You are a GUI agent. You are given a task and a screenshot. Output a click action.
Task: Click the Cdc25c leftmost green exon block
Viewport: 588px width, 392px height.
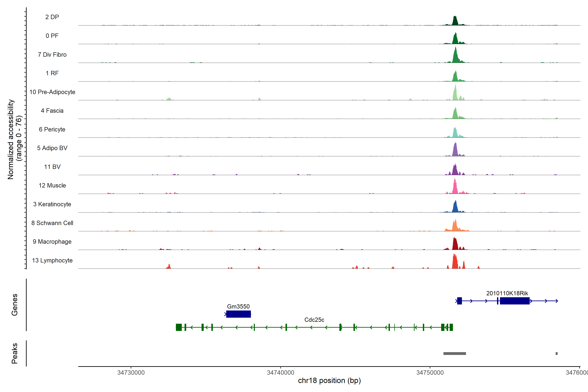[x=179, y=327]
